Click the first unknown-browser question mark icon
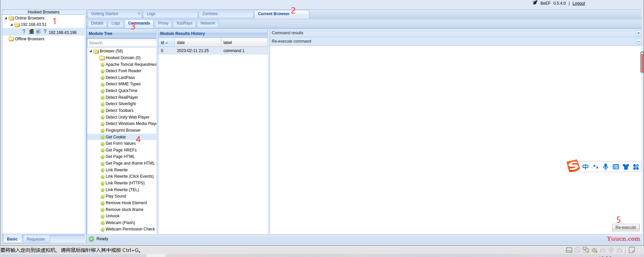The width and height of the screenshot is (644, 257). coord(24,32)
